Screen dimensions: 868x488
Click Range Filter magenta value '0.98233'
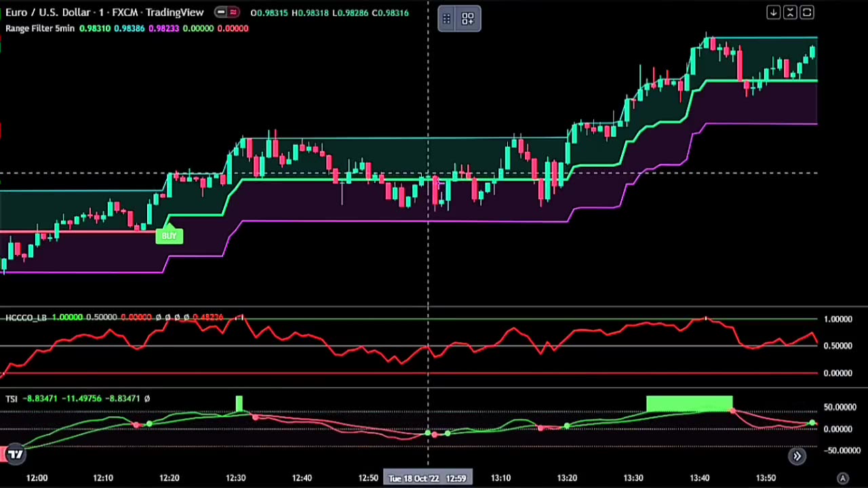163,28
